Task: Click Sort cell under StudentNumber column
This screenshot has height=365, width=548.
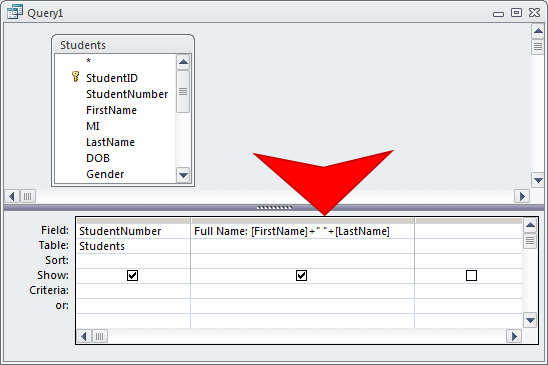Action: point(133,261)
